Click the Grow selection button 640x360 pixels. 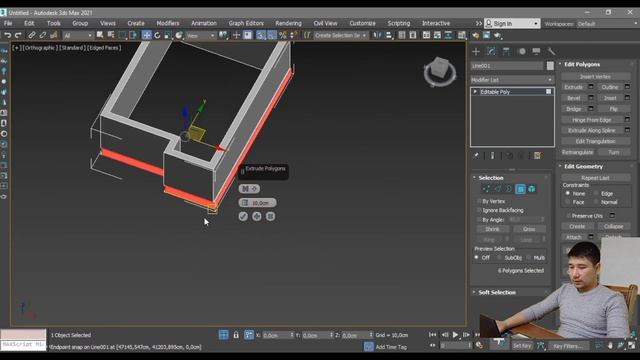(x=529, y=229)
